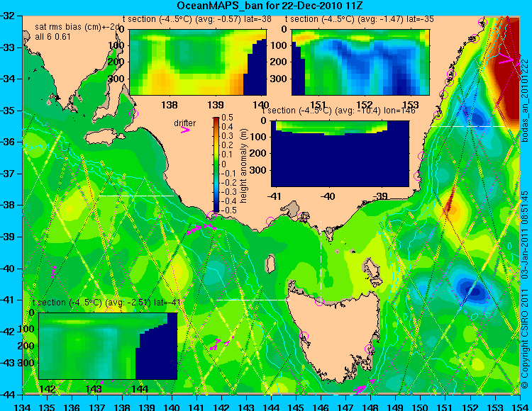The image size is (532, 411).
Task: Click the 'drifter' legend label
Action: tap(185, 123)
